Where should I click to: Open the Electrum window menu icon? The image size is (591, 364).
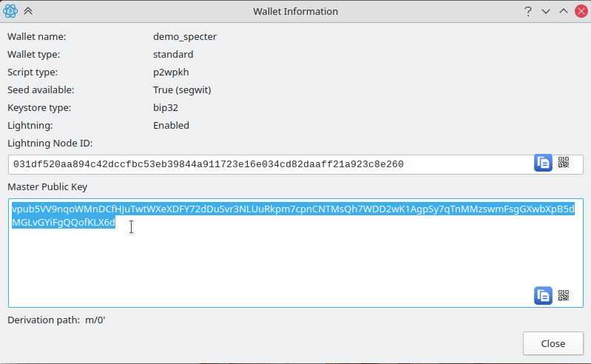click(x=10, y=11)
